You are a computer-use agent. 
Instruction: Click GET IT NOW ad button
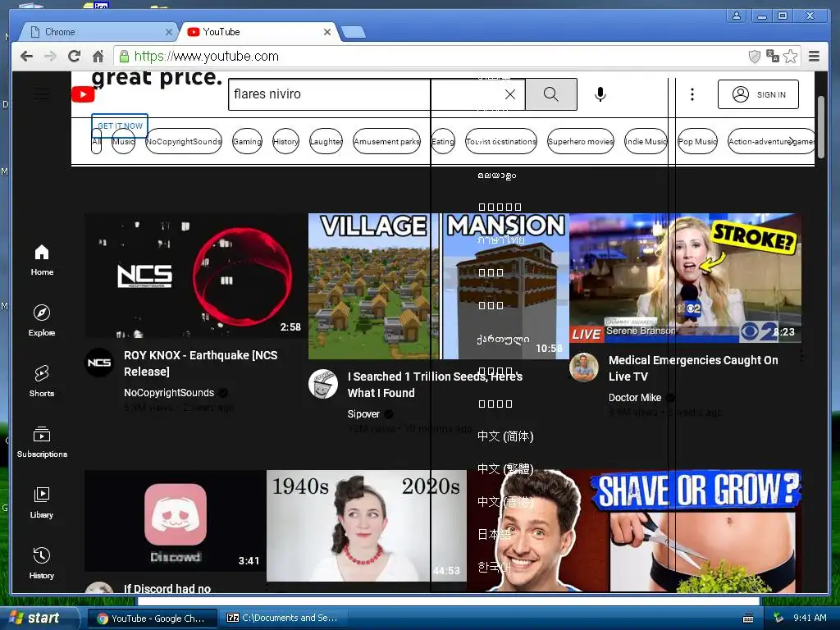click(120, 126)
